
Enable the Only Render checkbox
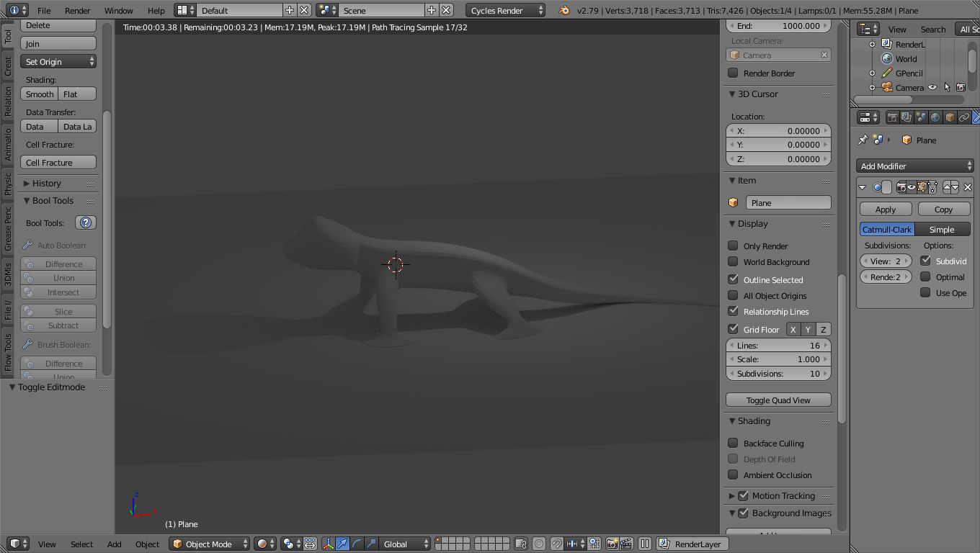click(x=733, y=246)
